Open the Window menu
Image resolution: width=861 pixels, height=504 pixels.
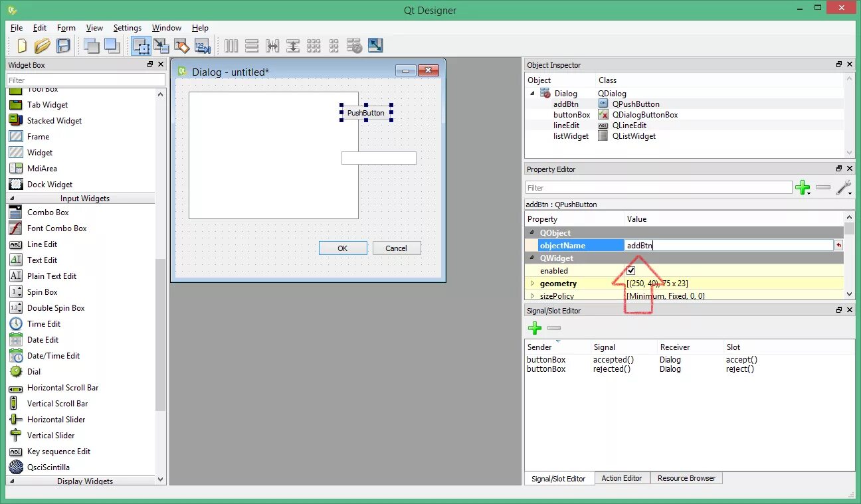coord(167,28)
